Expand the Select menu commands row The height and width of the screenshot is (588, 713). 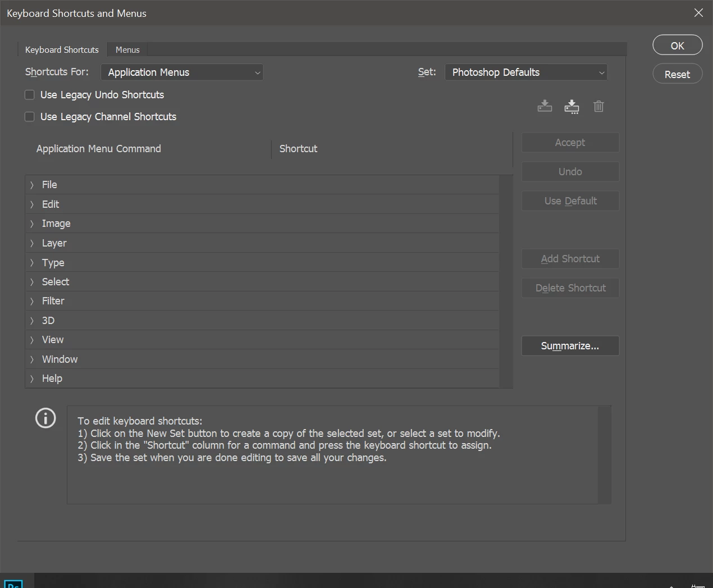coord(262,282)
